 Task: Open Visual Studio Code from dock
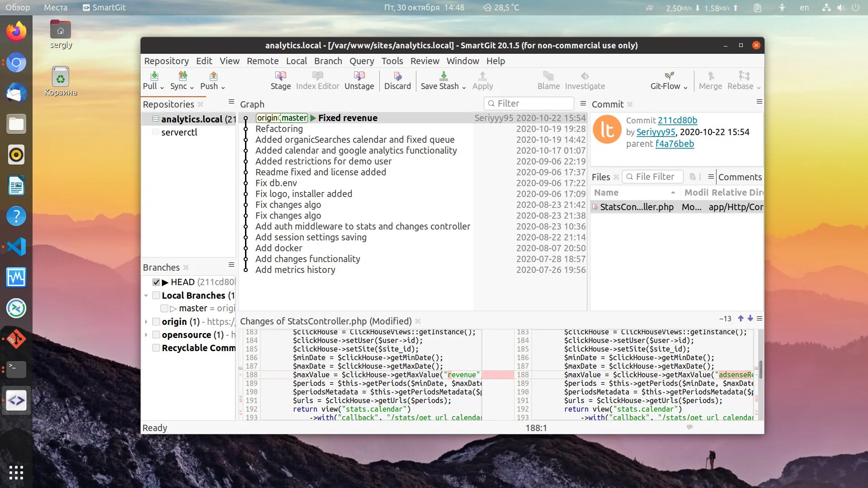16,247
